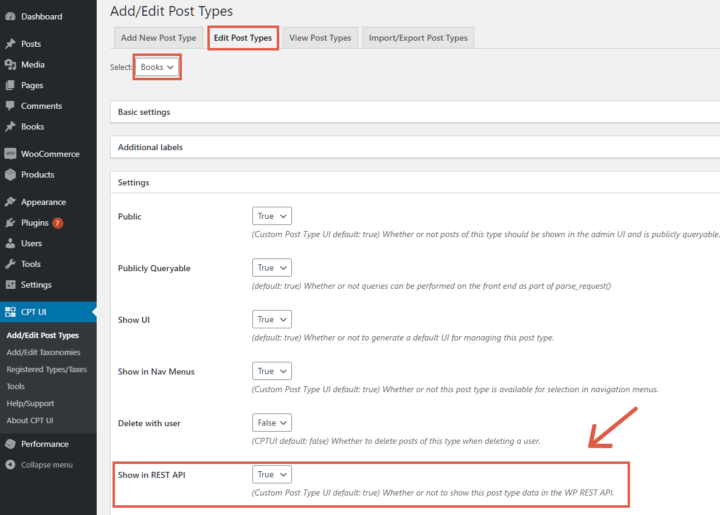
Task: Open Tools link under CPT UI
Action: click(16, 386)
